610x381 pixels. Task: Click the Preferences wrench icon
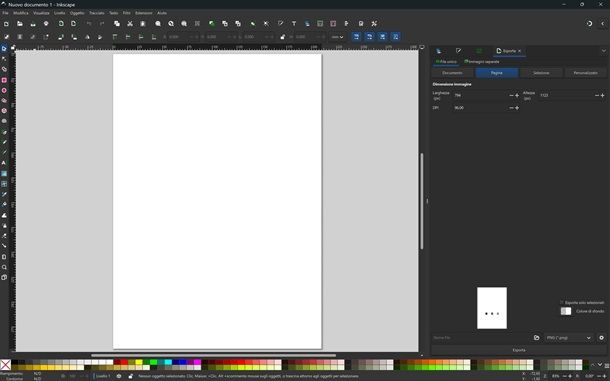click(374, 24)
